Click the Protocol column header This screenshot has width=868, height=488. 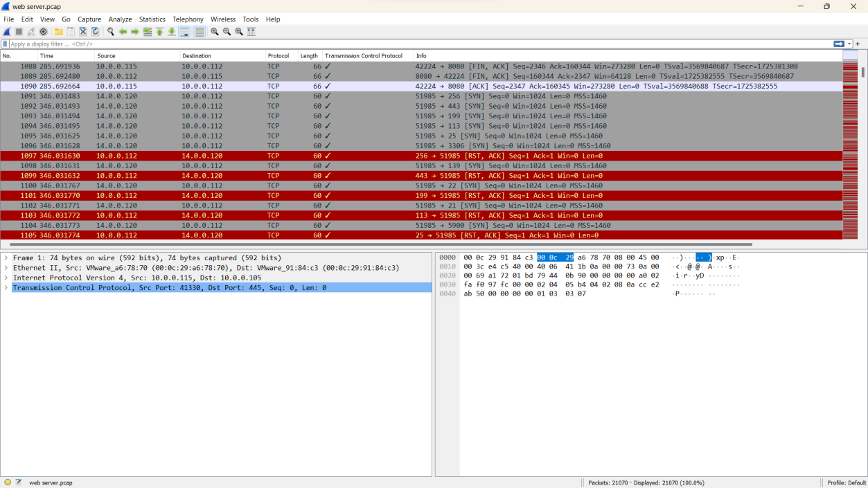[278, 56]
